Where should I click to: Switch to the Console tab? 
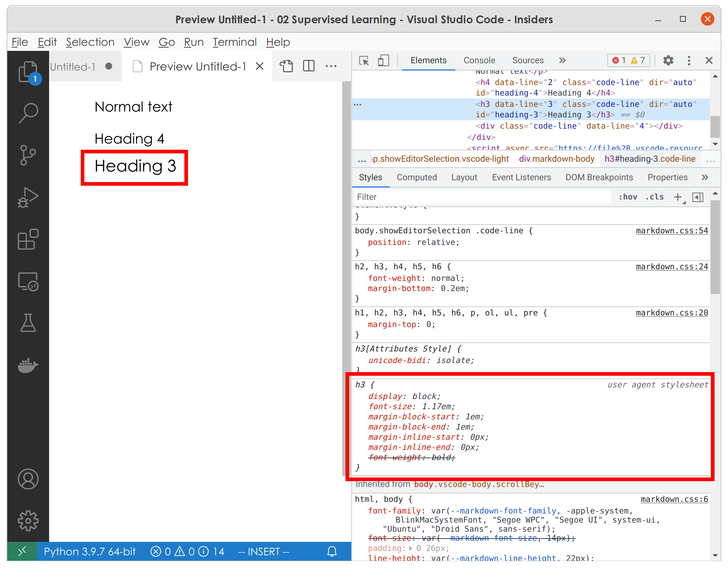(479, 60)
